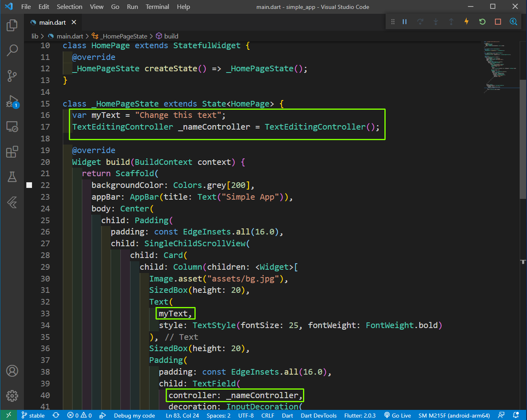Click the Debug my code status item

click(134, 415)
